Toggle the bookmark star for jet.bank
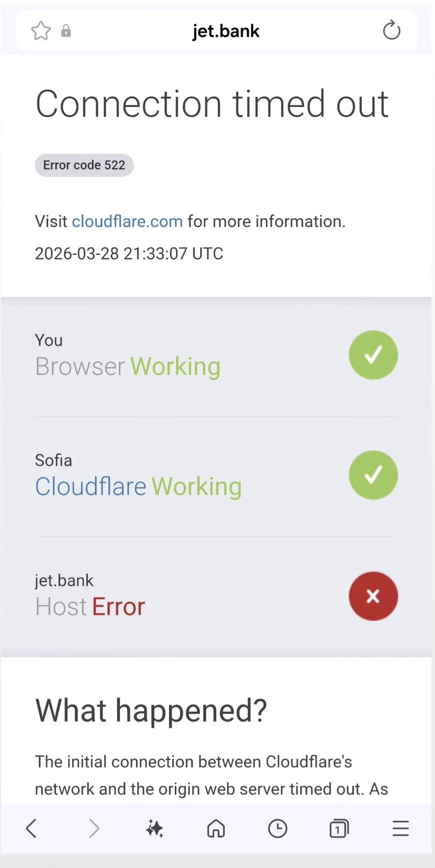 41,31
